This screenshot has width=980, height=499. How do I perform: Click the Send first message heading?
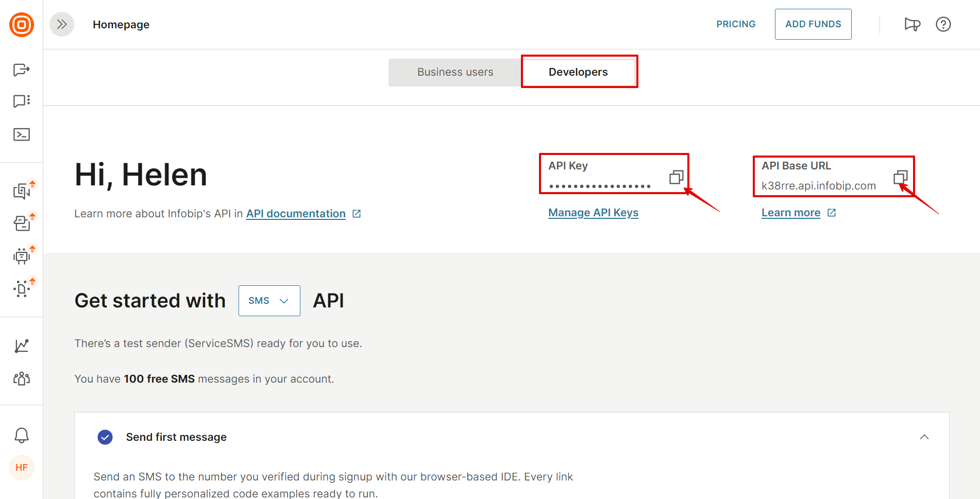pyautogui.click(x=176, y=437)
